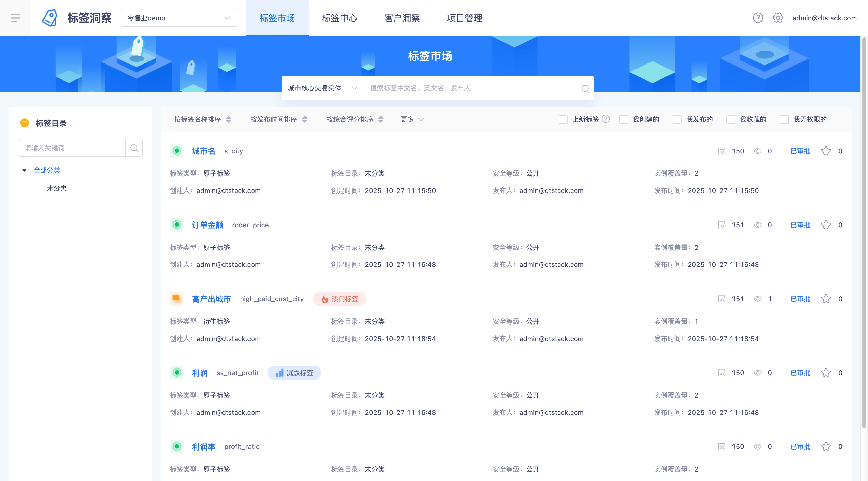Click the page vertical scrollbar

tap(864, 233)
